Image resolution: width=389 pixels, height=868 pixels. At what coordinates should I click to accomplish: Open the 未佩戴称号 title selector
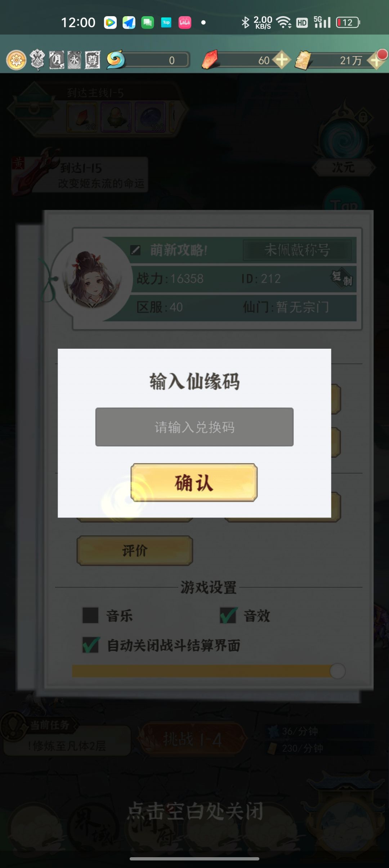[297, 250]
